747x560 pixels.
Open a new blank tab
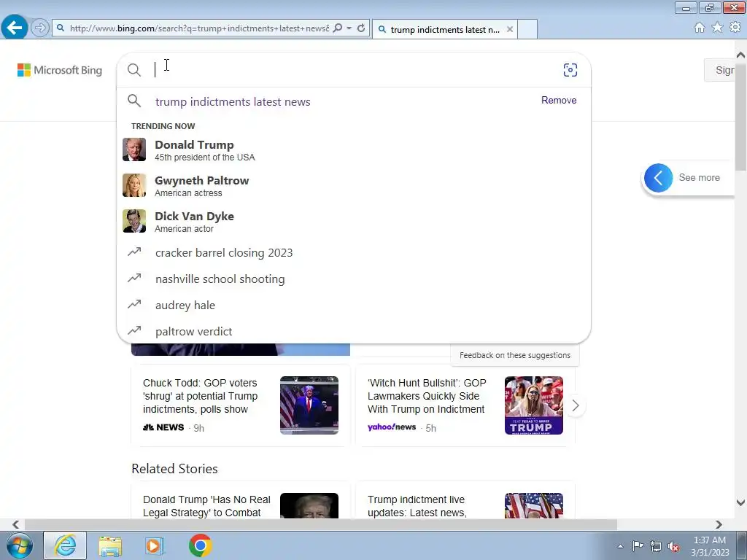pos(527,29)
